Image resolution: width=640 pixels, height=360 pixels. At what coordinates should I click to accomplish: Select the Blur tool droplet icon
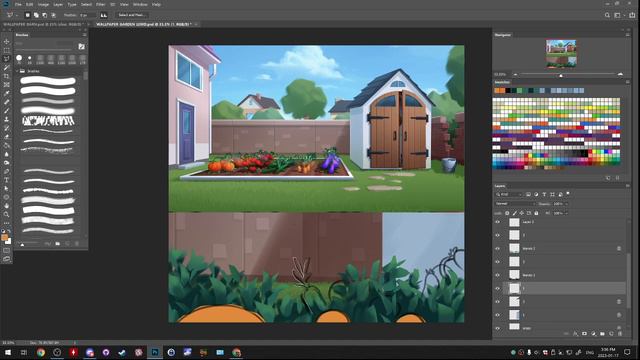[7, 154]
